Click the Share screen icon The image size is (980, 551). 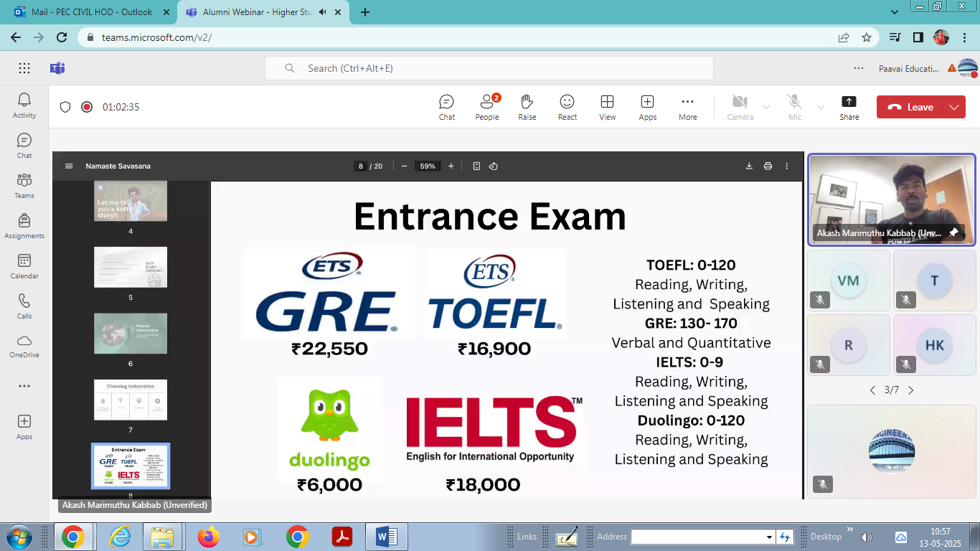[x=849, y=107]
